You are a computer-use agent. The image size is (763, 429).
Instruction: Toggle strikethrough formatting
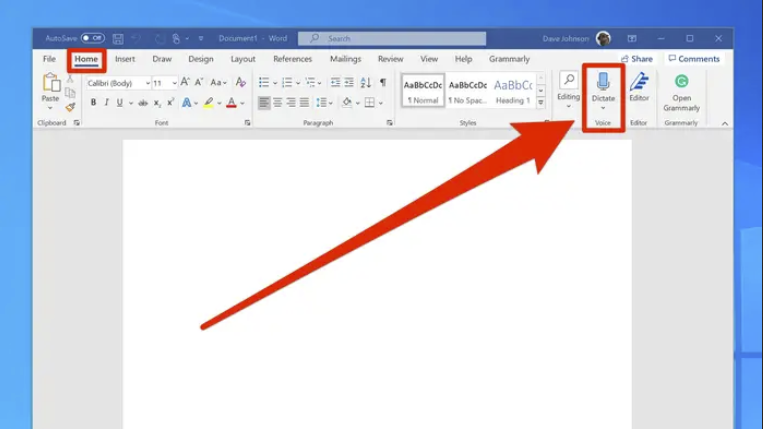click(x=143, y=103)
